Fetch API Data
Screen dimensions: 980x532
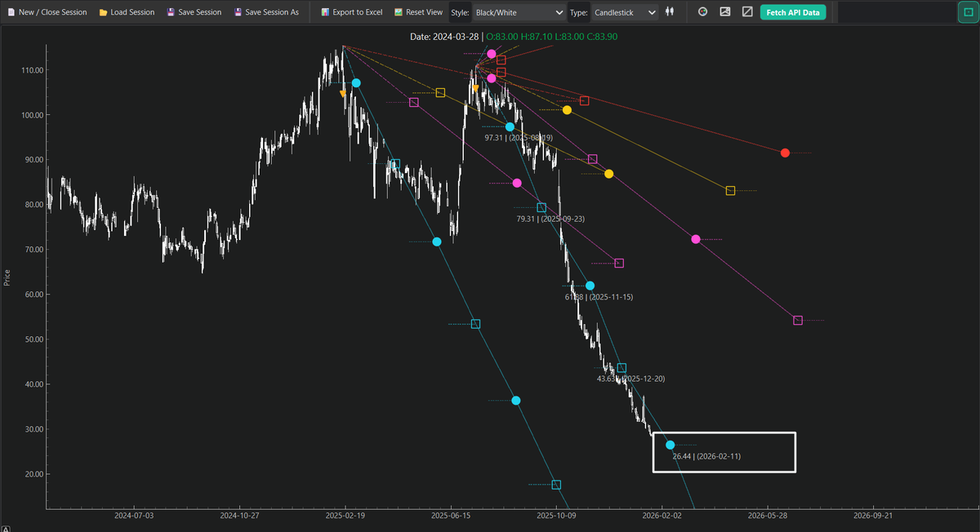pos(793,12)
